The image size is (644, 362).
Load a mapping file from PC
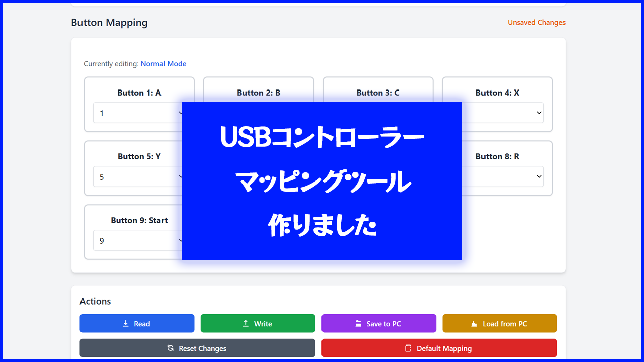click(500, 323)
